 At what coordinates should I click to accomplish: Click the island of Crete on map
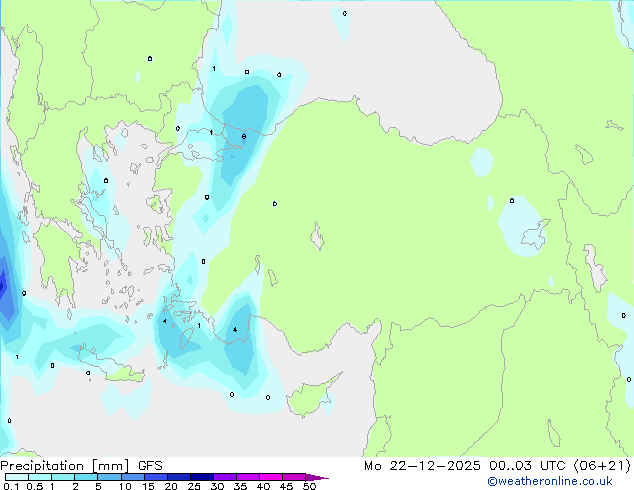point(109,364)
